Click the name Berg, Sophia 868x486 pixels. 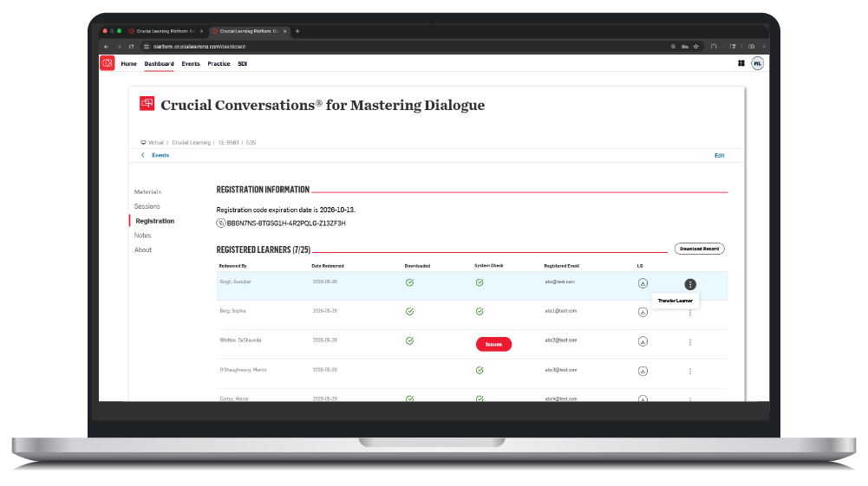232,311
